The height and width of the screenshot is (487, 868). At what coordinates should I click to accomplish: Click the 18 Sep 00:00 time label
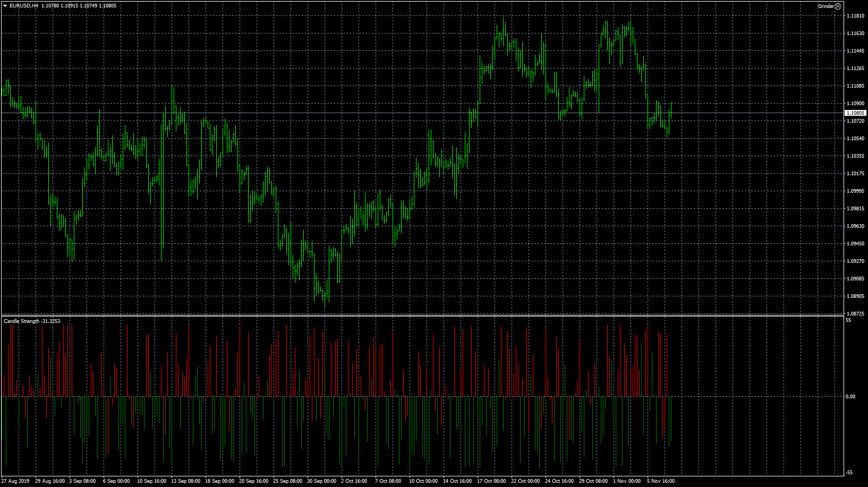219,481
